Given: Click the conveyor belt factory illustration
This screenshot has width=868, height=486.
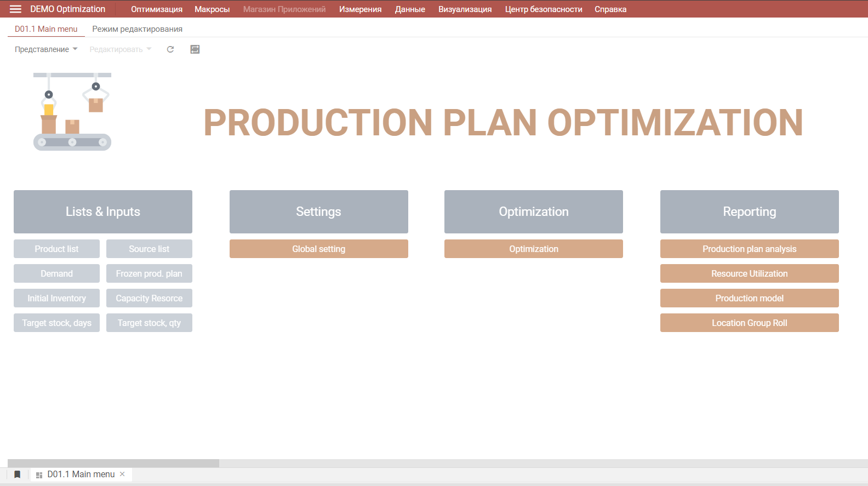Looking at the screenshot, I should tap(72, 111).
